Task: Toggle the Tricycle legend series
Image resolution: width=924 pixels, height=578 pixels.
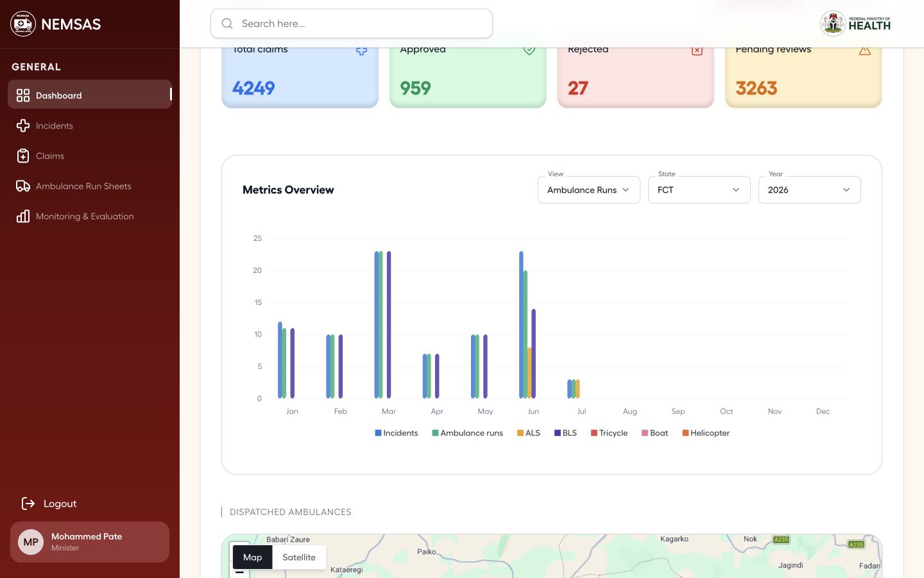Action: (x=610, y=433)
